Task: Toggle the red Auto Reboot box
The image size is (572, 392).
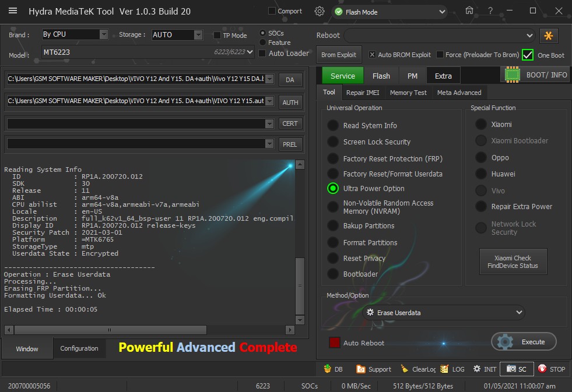Action: point(335,342)
